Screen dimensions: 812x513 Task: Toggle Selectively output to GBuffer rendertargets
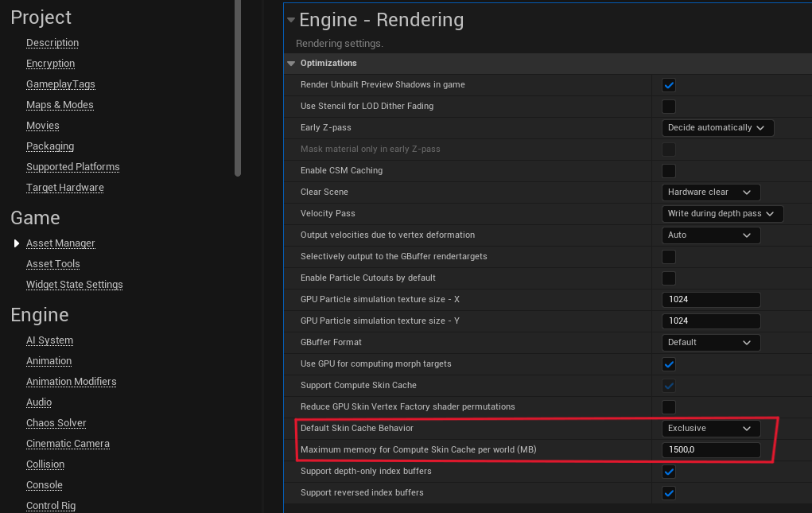(x=669, y=257)
